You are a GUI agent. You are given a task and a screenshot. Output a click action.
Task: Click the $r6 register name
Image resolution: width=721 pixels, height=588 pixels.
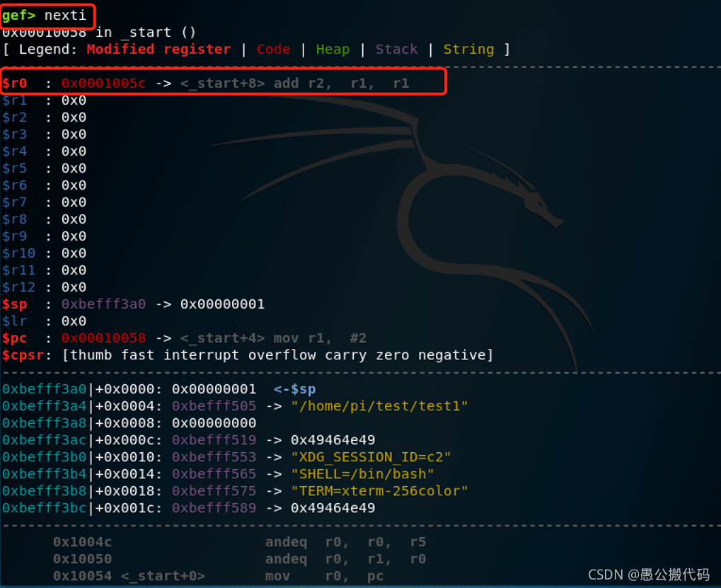[x=15, y=185]
